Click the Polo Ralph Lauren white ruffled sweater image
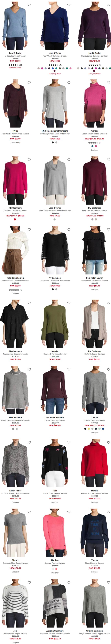 click(x=15, y=250)
